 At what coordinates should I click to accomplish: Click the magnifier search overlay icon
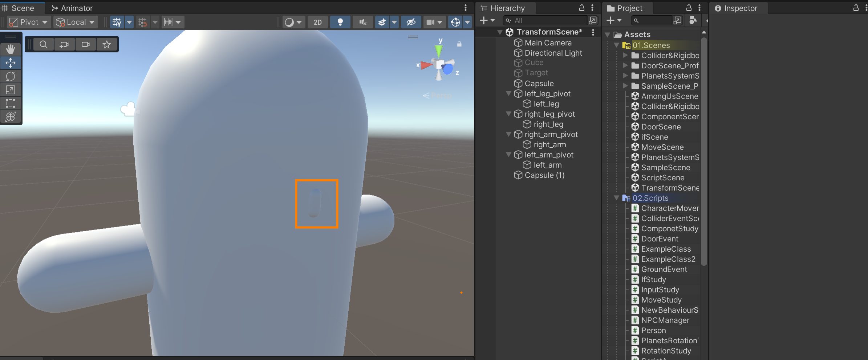[43, 44]
